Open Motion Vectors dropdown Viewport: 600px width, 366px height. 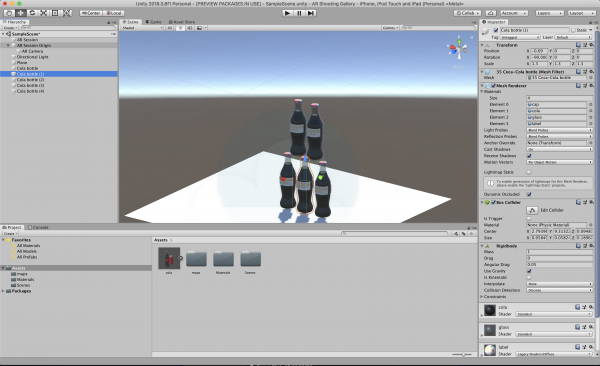tap(559, 162)
